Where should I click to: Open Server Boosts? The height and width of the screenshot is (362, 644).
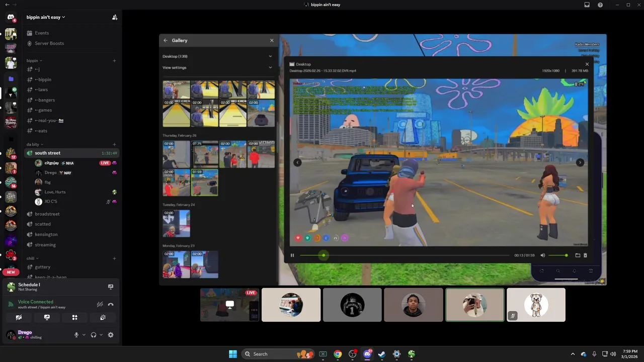70,43
